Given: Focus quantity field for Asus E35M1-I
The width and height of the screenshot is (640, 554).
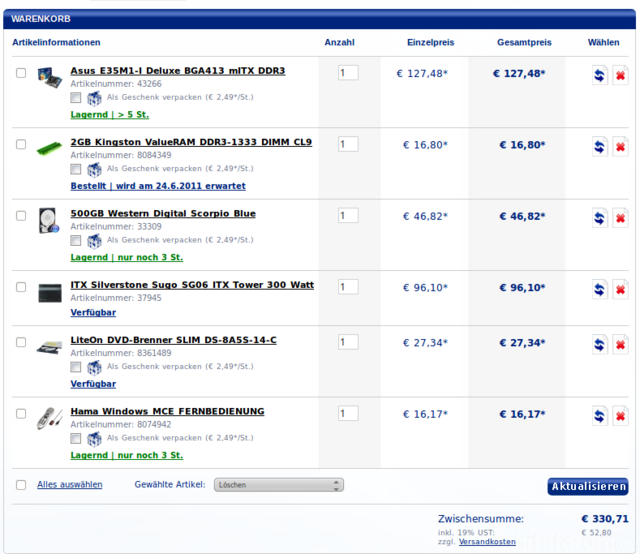Looking at the screenshot, I should coord(348,73).
